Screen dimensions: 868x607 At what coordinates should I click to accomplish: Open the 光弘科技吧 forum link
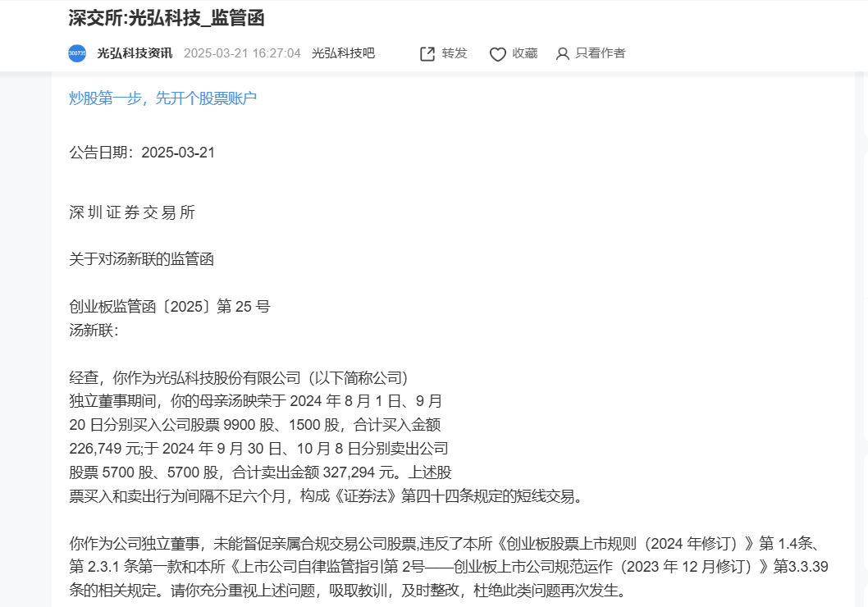coord(343,53)
